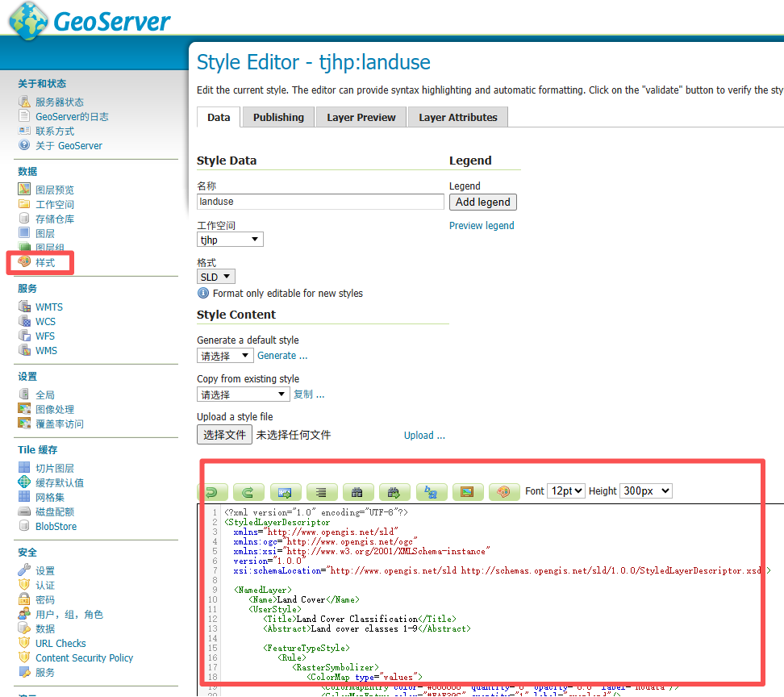Click the redo button in the editor toolbar
Screen dimensions: 784x697
[x=248, y=493]
